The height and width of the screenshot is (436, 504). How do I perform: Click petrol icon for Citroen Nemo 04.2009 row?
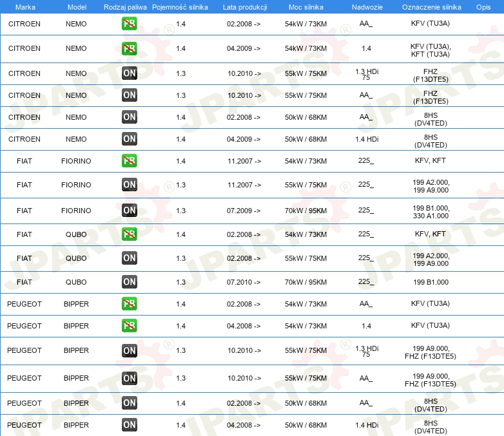(x=129, y=48)
